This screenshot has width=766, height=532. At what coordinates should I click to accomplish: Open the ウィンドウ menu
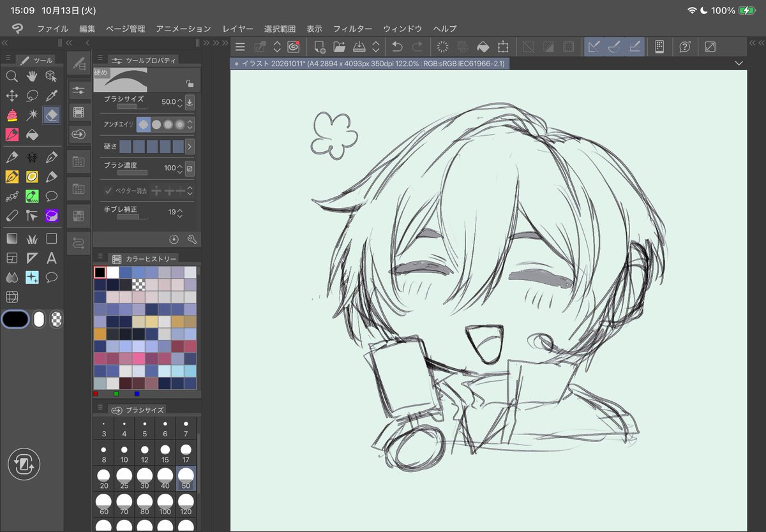tap(402, 29)
